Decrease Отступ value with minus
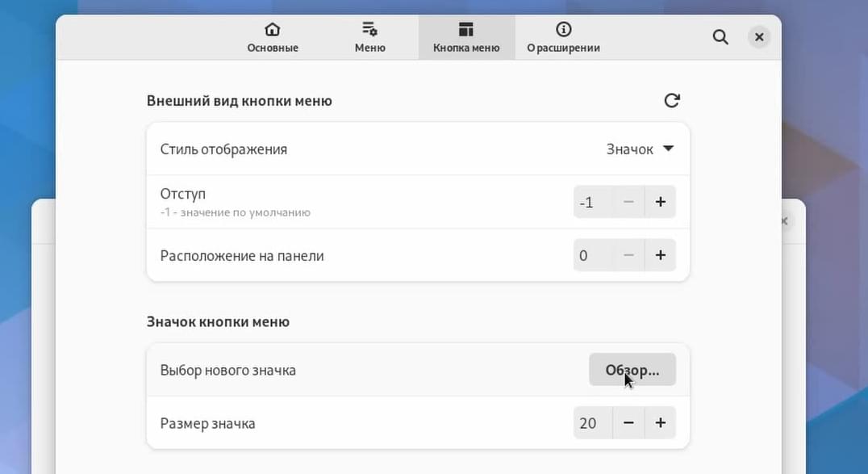The image size is (868, 474). coord(628,202)
